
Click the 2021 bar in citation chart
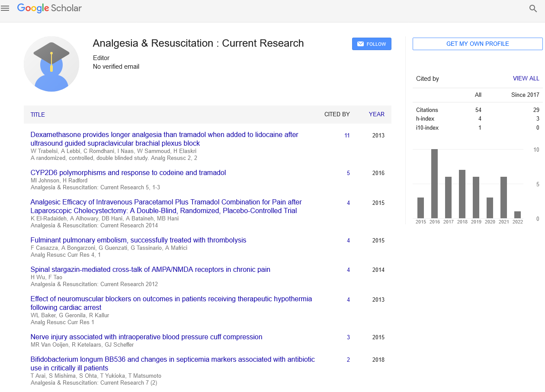[503, 198]
